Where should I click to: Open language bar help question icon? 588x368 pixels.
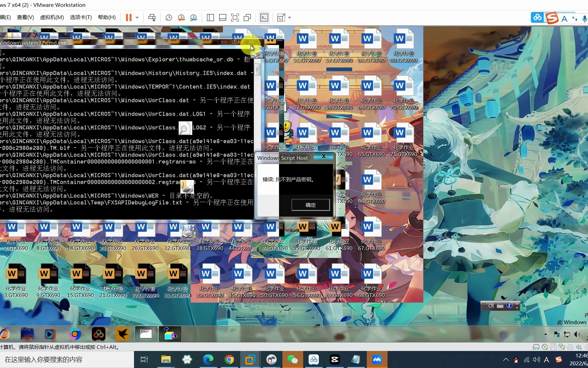[509, 306]
